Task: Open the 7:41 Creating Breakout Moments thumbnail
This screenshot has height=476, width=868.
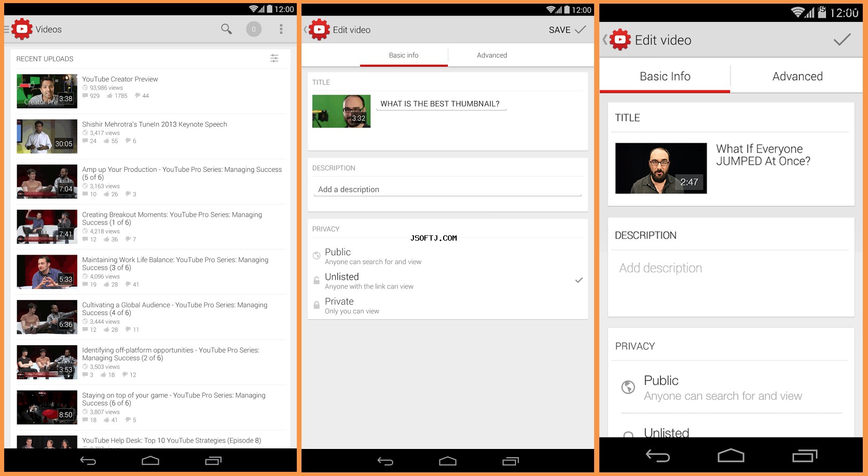Action: [x=47, y=227]
